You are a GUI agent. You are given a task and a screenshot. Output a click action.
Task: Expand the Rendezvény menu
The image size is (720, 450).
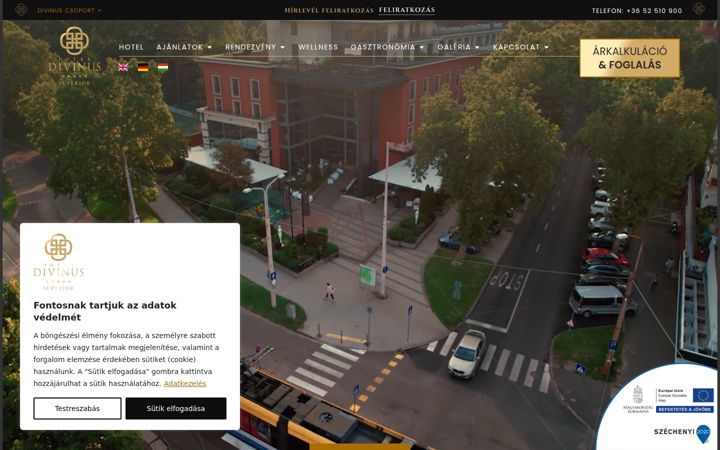click(x=255, y=47)
